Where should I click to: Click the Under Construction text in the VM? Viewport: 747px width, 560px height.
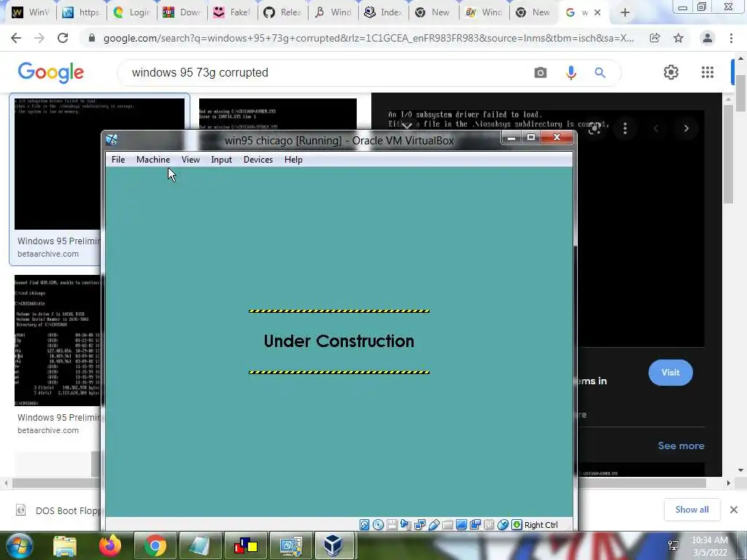pyautogui.click(x=338, y=341)
